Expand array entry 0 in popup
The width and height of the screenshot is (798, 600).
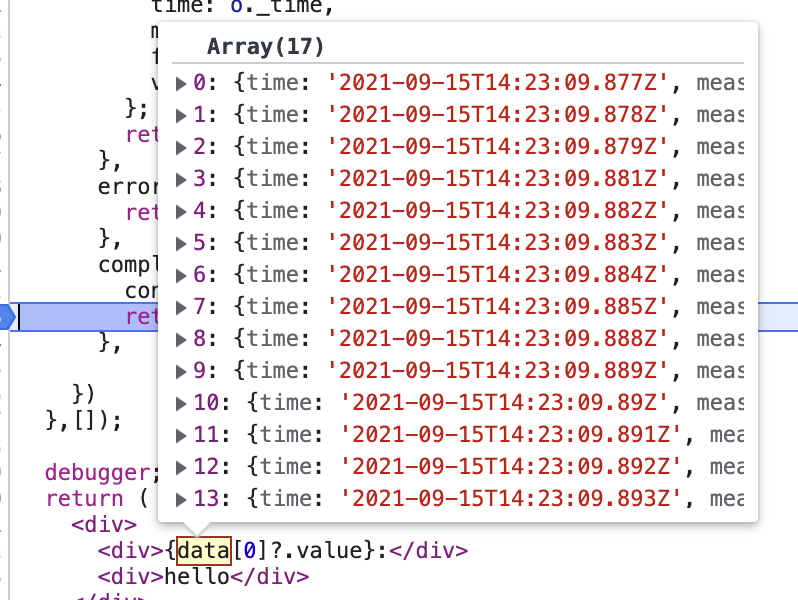pos(181,83)
